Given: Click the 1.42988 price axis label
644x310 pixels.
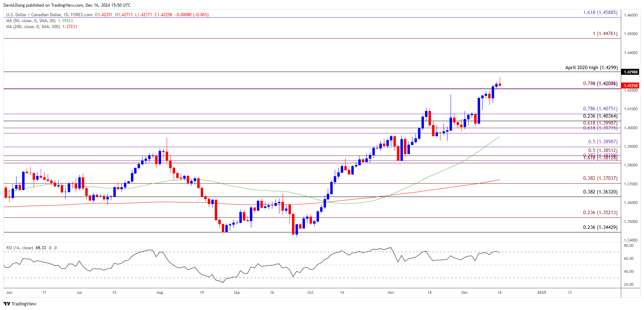Looking at the screenshot, I should (630, 72).
